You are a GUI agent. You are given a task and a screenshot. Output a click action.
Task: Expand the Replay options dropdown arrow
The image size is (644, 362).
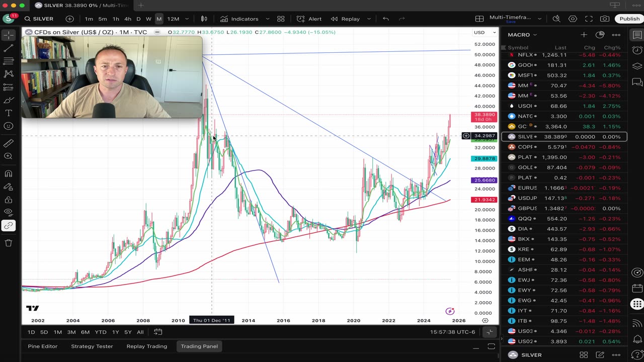pyautogui.click(x=369, y=19)
